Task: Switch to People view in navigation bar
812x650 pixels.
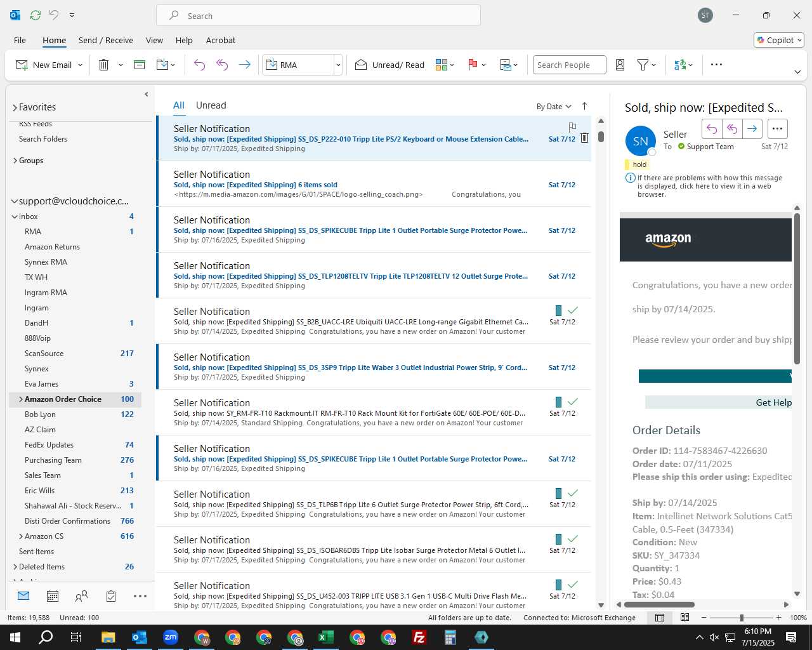Action: pyautogui.click(x=81, y=595)
